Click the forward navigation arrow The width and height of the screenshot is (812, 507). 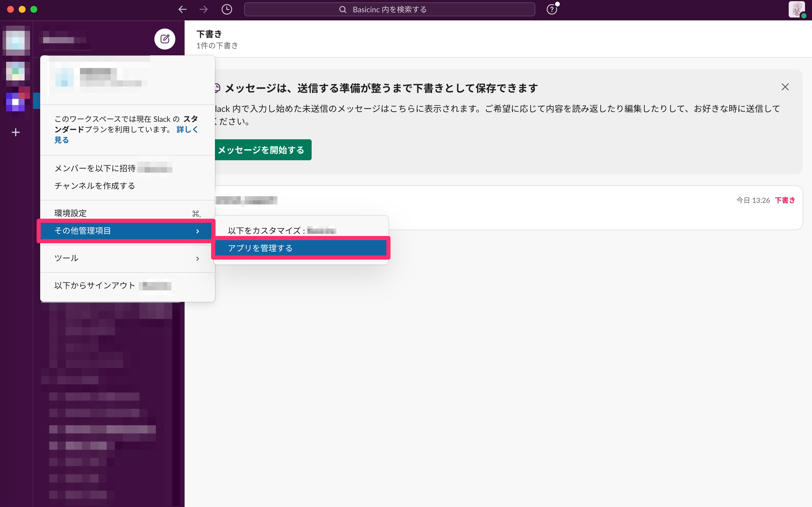pyautogui.click(x=203, y=9)
